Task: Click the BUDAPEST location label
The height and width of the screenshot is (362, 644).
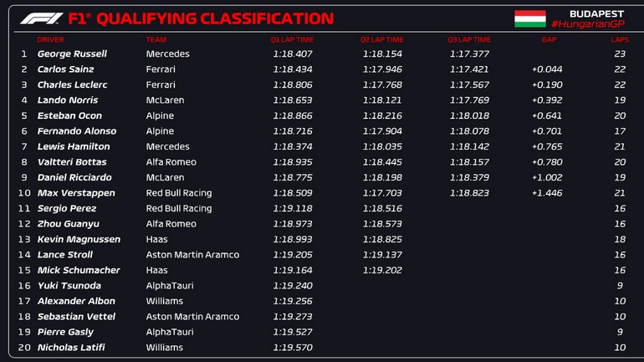Action: [596, 13]
